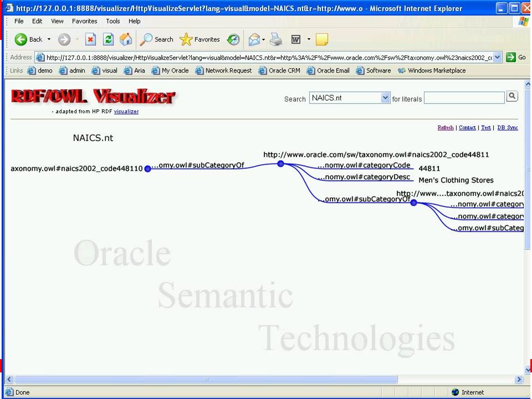Open the My Oracle links shortcut
532x399 pixels.
tap(170, 70)
